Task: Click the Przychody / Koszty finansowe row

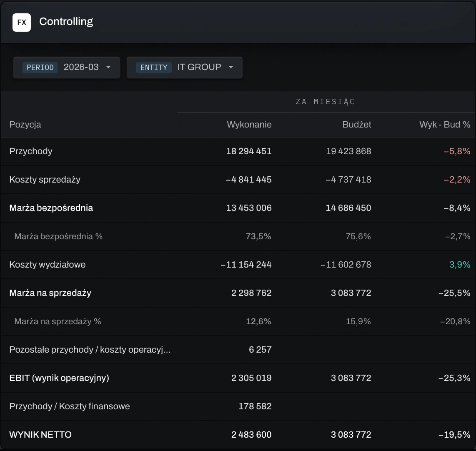Action: 238,406
